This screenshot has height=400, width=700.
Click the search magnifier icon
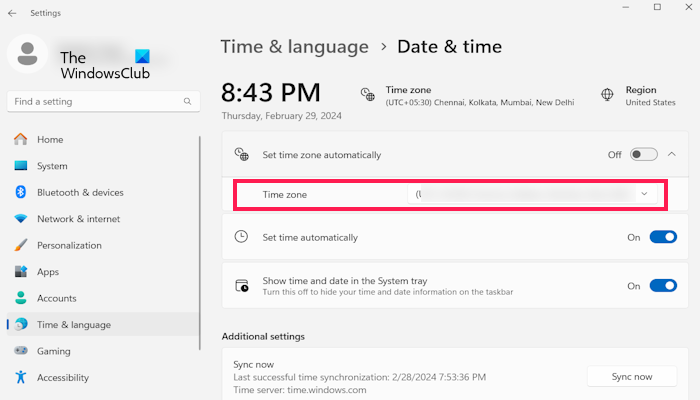tap(187, 101)
